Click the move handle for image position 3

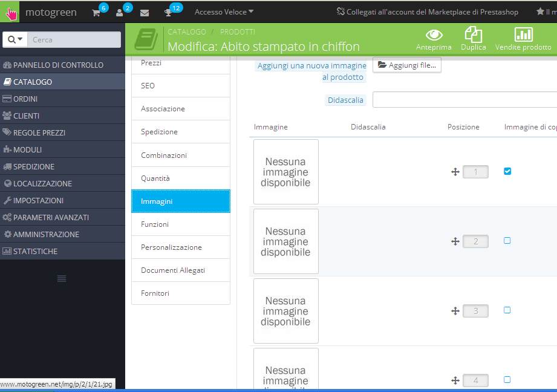(x=455, y=311)
